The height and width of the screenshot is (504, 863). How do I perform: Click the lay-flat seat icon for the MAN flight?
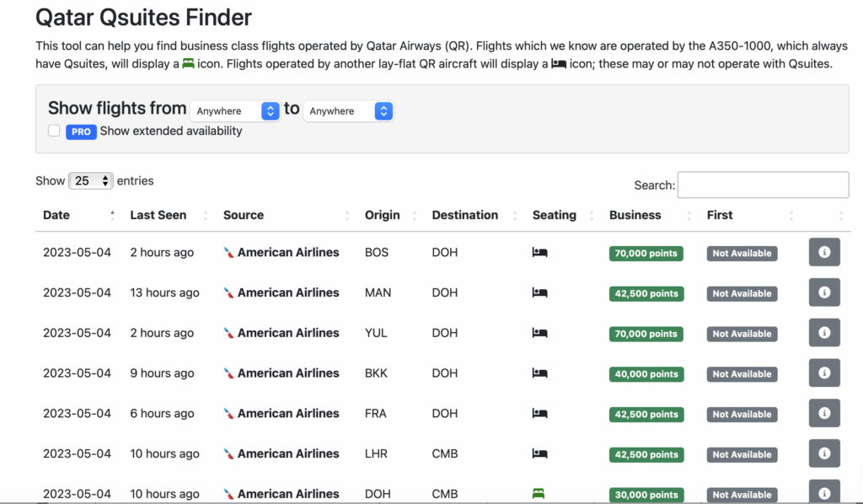coord(538,292)
